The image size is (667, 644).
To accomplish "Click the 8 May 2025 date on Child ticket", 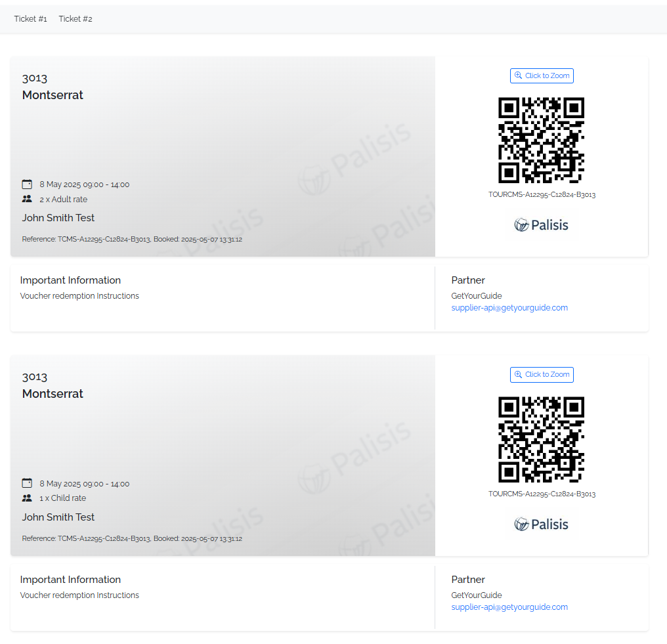I will pyautogui.click(x=85, y=484).
